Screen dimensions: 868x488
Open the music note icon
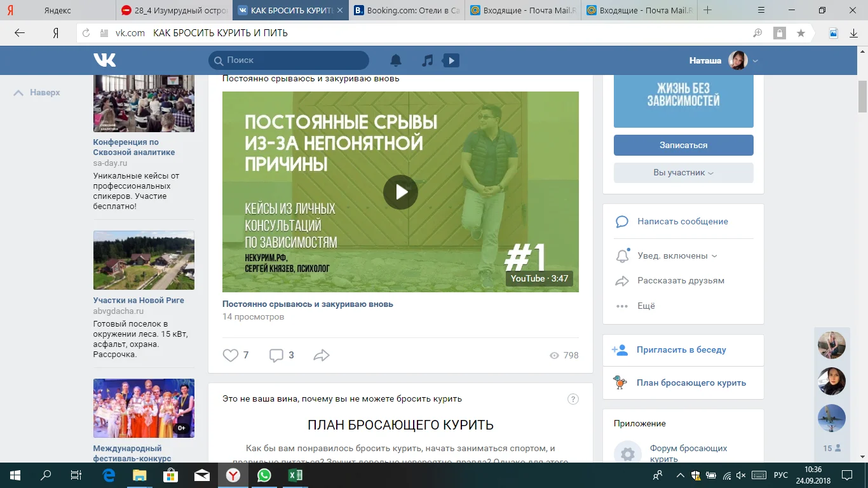tap(428, 60)
